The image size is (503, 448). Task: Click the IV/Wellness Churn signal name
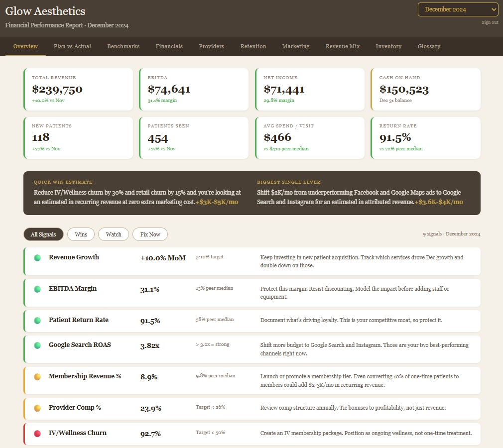(x=78, y=433)
